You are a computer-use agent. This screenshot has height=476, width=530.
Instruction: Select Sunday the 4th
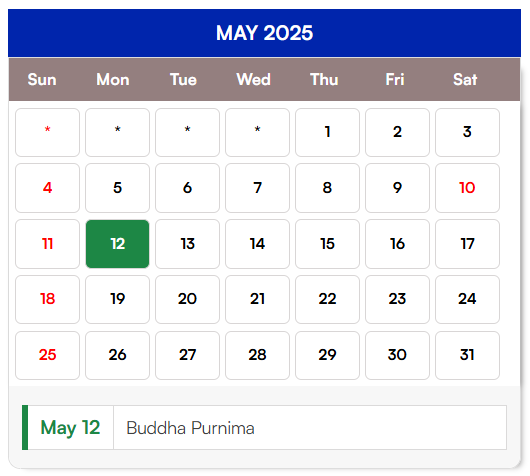47,188
